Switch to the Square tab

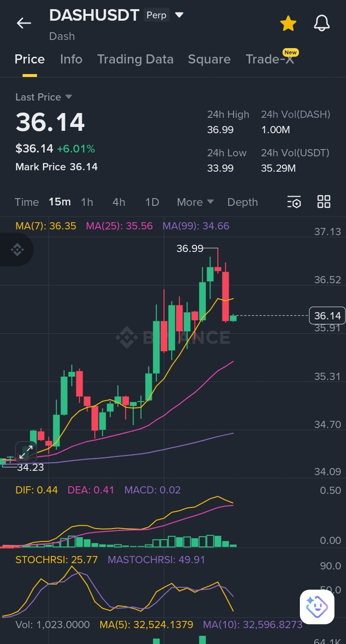pyautogui.click(x=209, y=59)
